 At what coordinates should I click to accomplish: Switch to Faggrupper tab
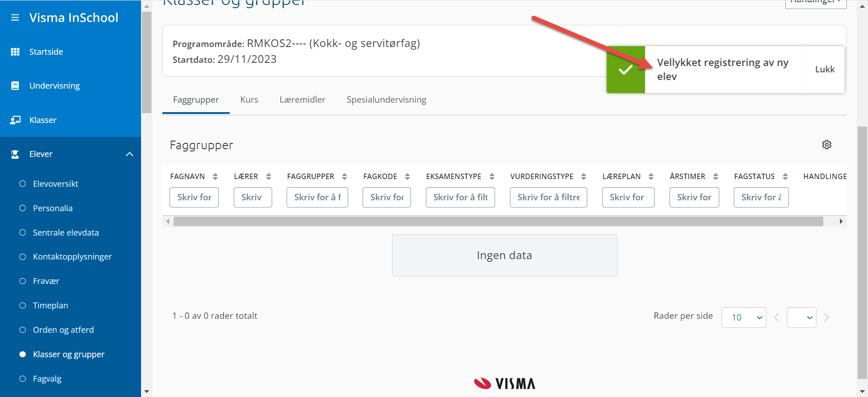[196, 99]
